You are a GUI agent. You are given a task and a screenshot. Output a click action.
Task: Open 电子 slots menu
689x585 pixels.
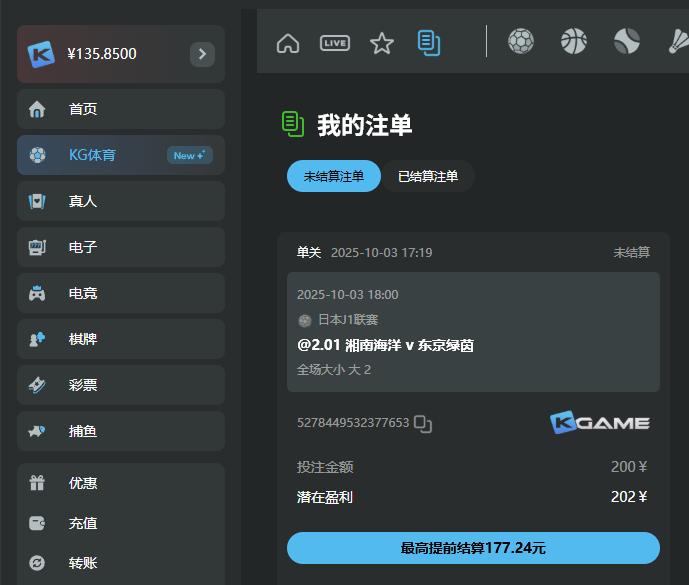121,247
